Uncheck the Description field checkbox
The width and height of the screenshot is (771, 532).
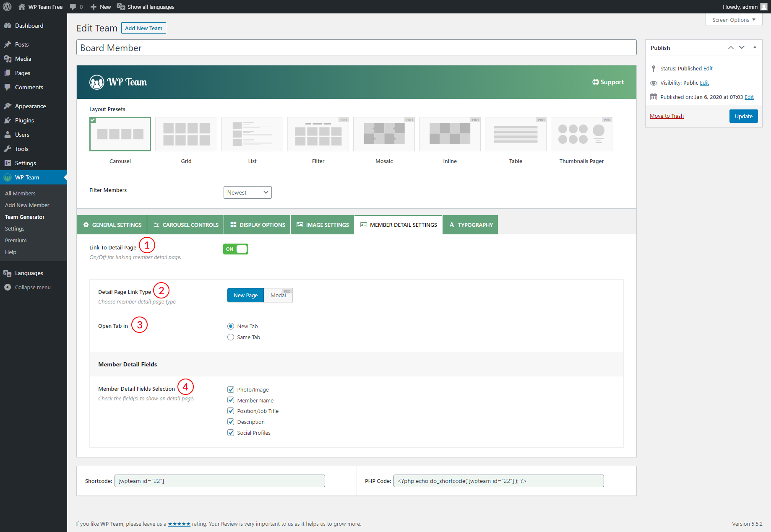[231, 422]
